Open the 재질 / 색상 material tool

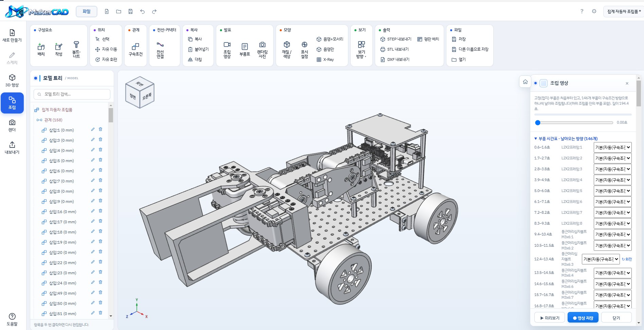(287, 49)
